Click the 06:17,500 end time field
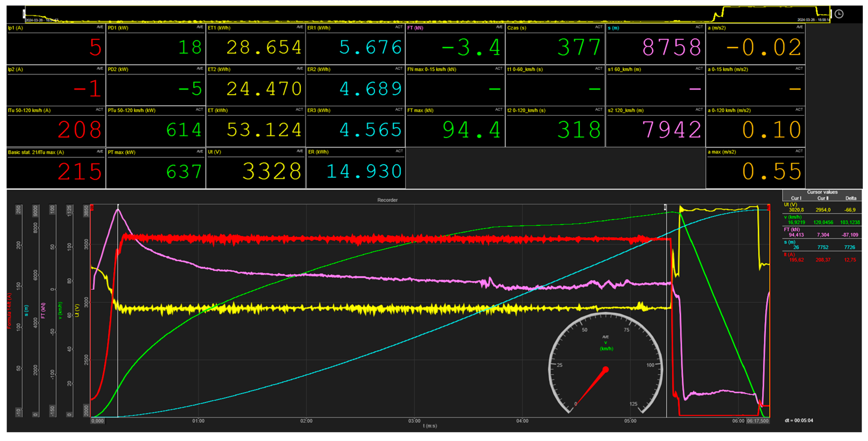The height and width of the screenshot is (441, 868). [758, 421]
